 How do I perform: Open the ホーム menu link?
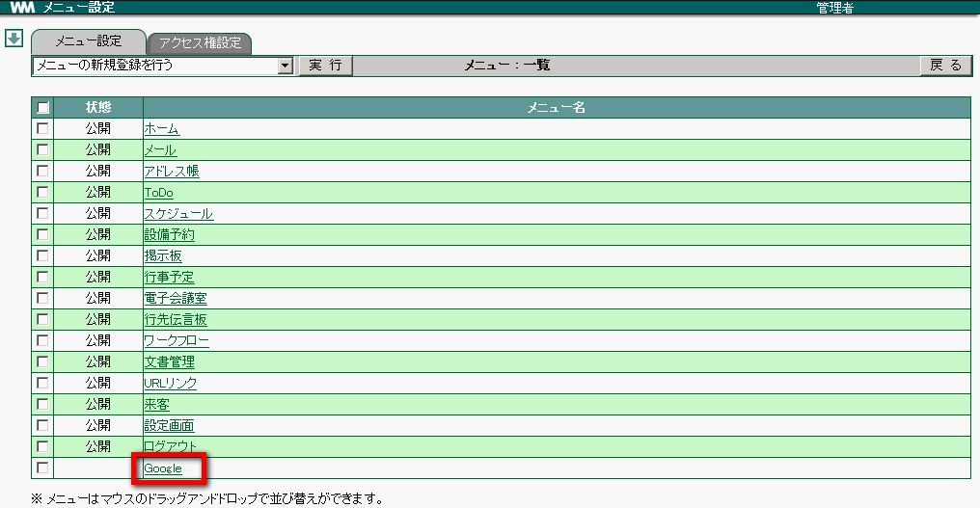point(162,129)
